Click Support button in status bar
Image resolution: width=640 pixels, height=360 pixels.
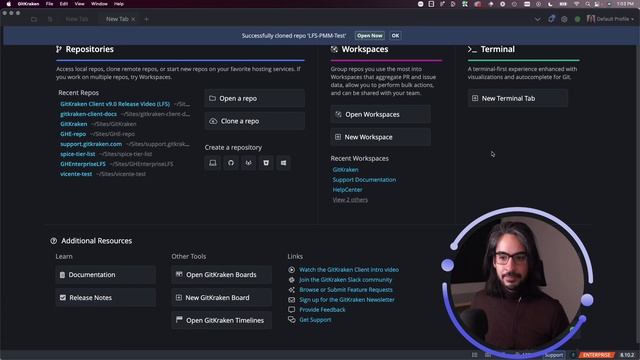pos(553,355)
